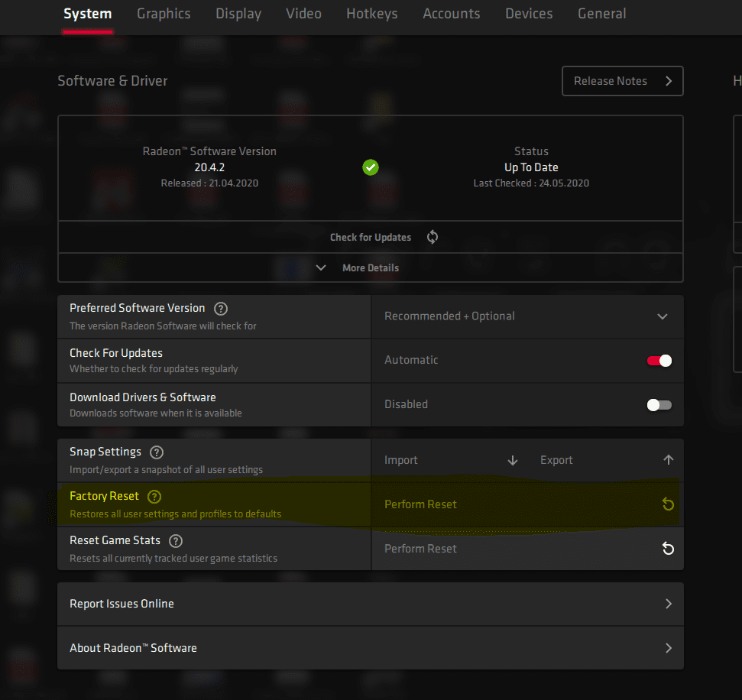
Task: Open the Accounts tab
Action: pos(452,15)
